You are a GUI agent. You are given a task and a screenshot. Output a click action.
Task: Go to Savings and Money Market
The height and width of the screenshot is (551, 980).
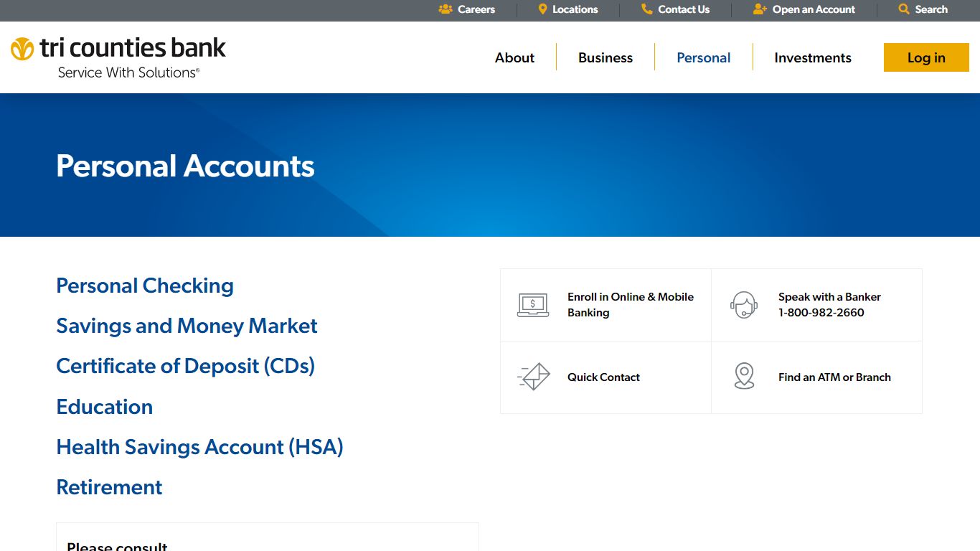[187, 326]
